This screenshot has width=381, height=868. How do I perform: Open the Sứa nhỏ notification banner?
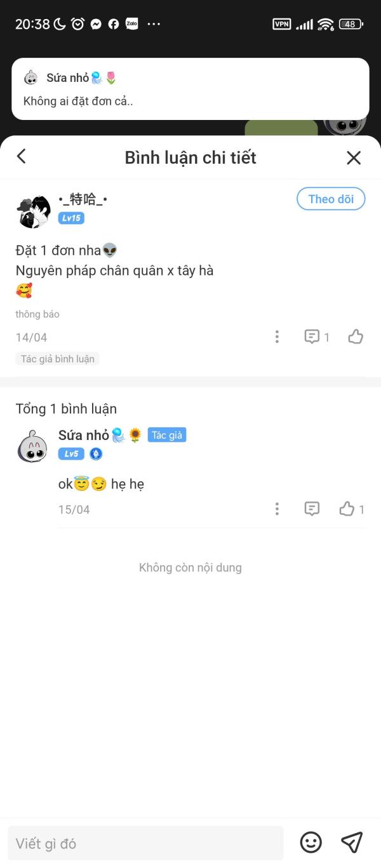click(190, 89)
